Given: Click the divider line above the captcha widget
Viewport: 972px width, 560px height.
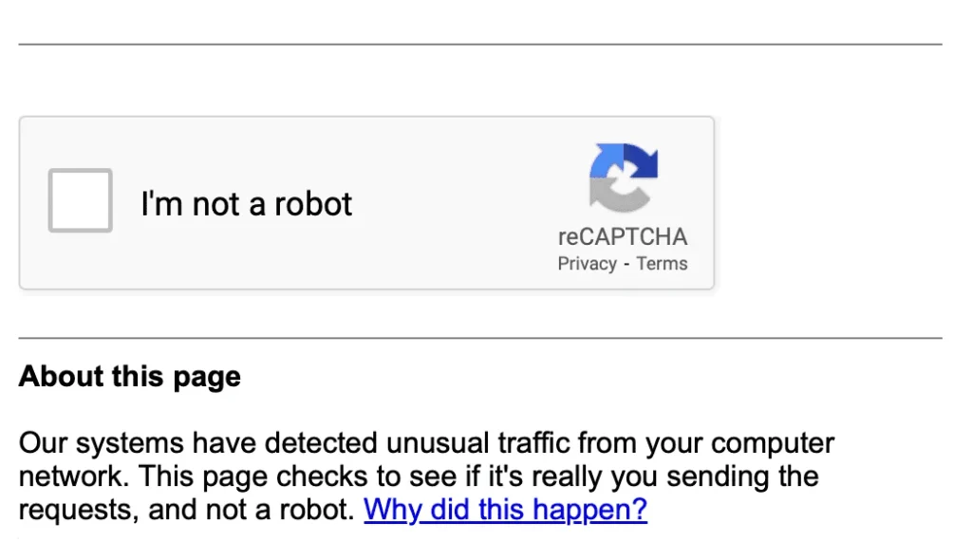Looking at the screenshot, I should click(x=486, y=42).
